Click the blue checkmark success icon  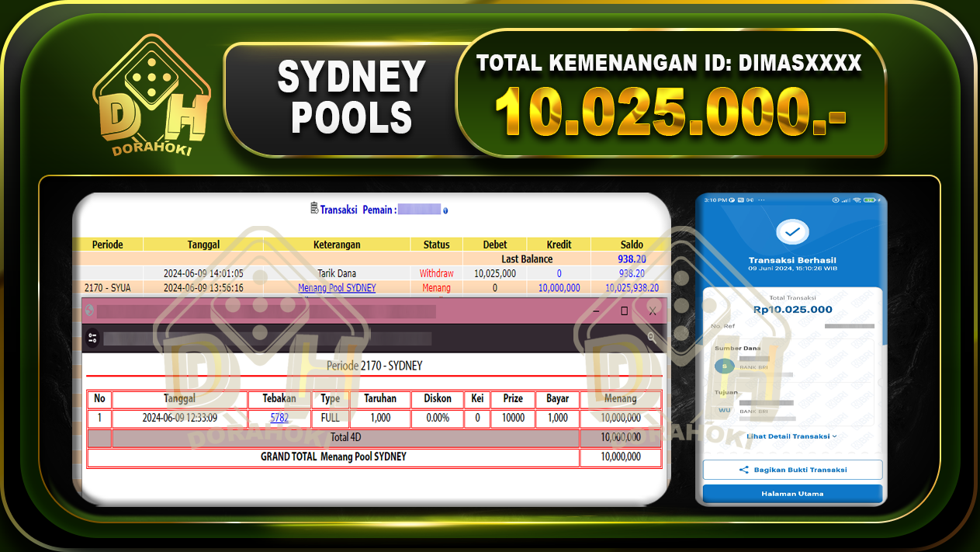point(791,231)
